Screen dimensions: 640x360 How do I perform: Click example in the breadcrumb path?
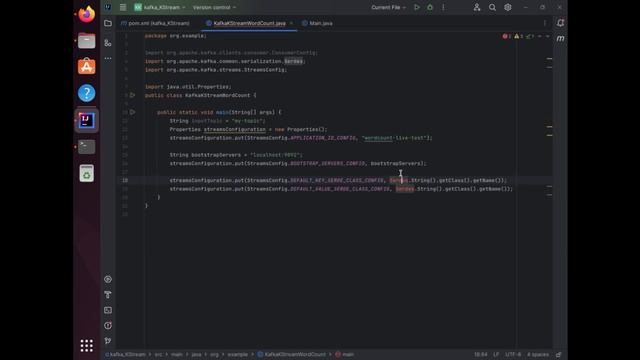click(238, 354)
